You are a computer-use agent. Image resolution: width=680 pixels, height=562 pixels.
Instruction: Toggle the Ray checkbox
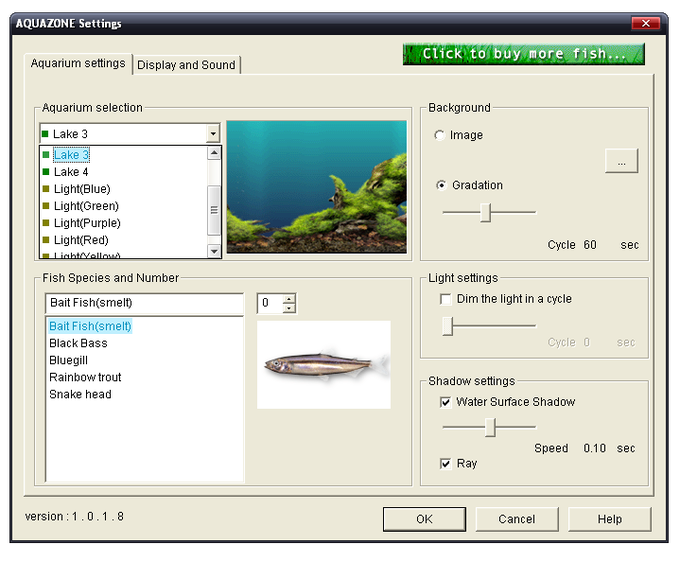click(445, 464)
